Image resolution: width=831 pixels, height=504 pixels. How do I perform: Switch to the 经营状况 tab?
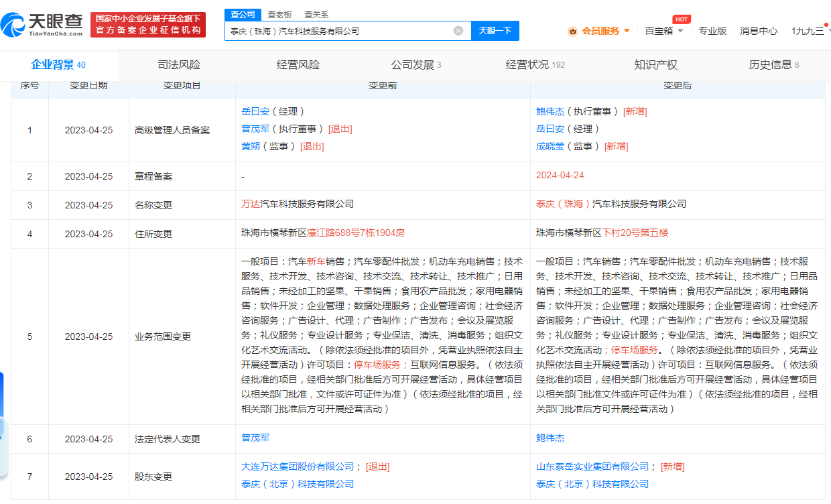(535, 65)
